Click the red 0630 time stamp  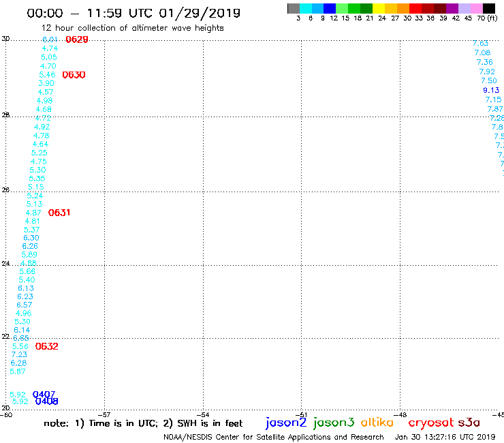tap(74, 75)
